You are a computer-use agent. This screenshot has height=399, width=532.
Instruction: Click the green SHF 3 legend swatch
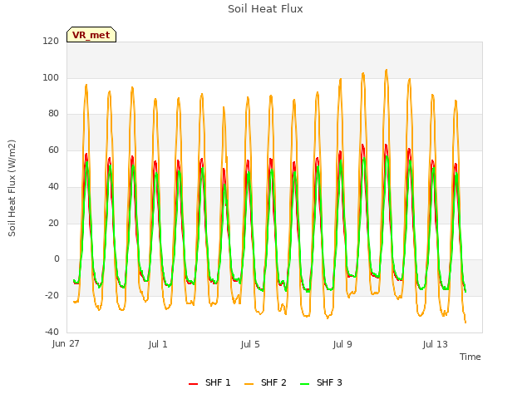click(305, 384)
